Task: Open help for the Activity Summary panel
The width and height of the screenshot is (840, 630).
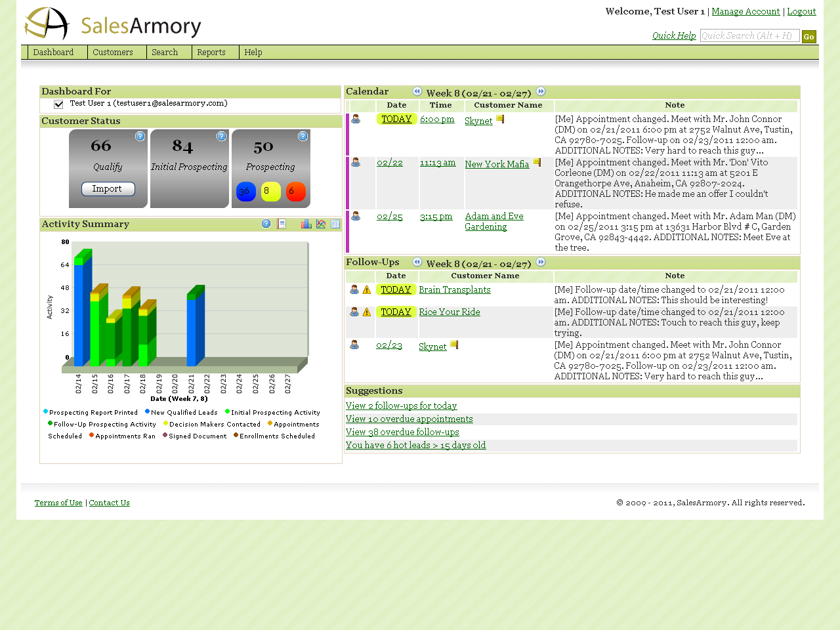Action: click(x=266, y=223)
